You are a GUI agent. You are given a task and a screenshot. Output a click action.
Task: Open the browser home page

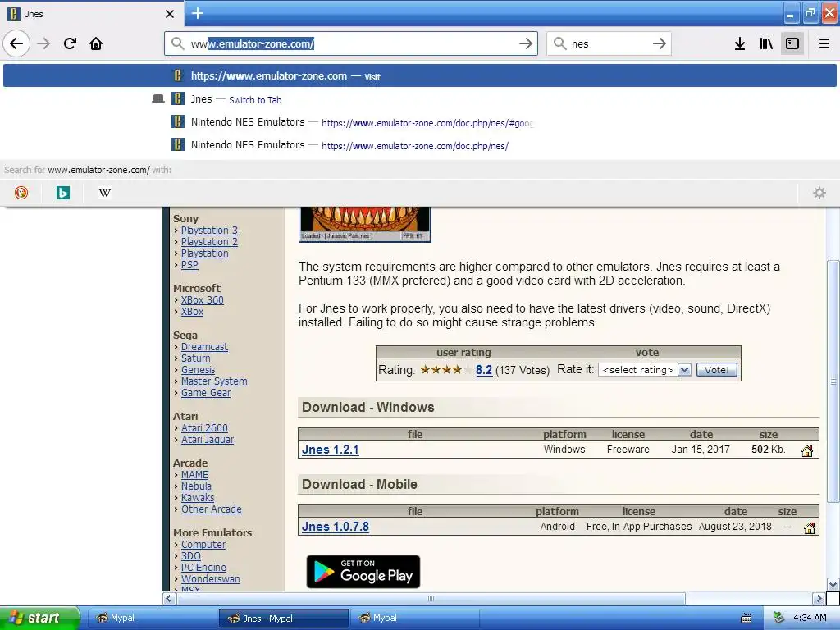coord(96,43)
